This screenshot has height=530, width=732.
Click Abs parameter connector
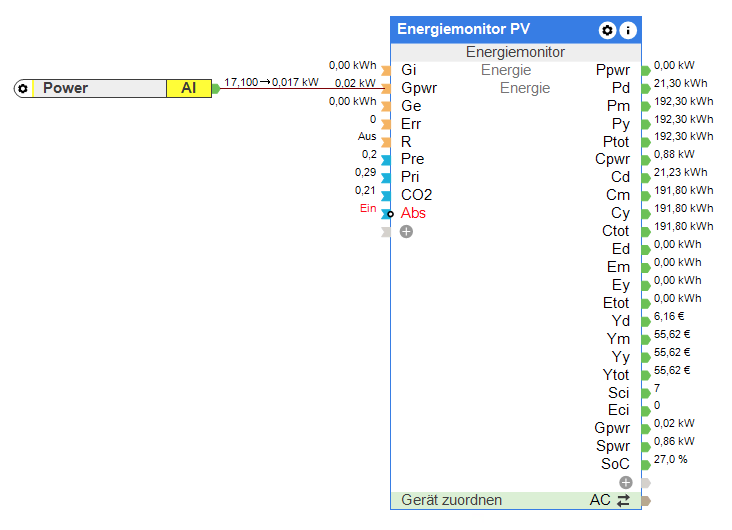pos(387,214)
